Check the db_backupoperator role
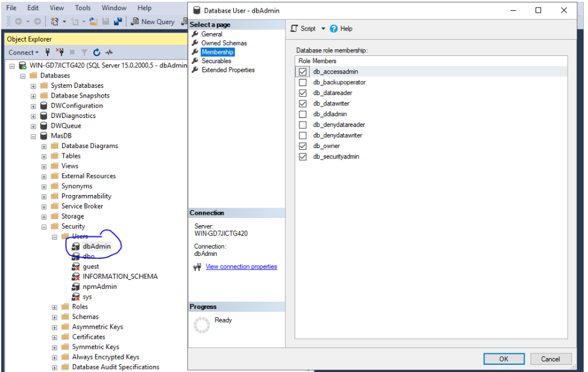Viewport: 588px width, 372px height. (302, 82)
